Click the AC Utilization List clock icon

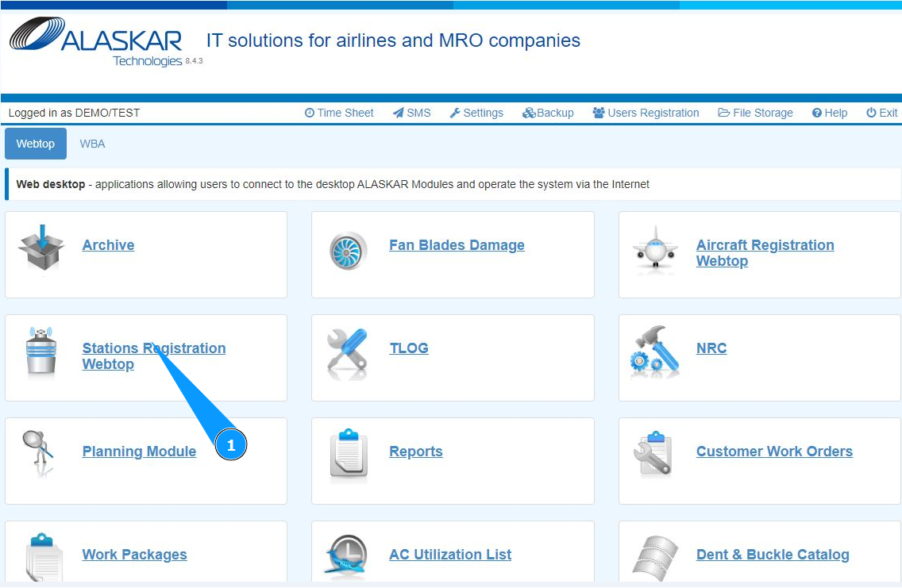click(x=345, y=555)
